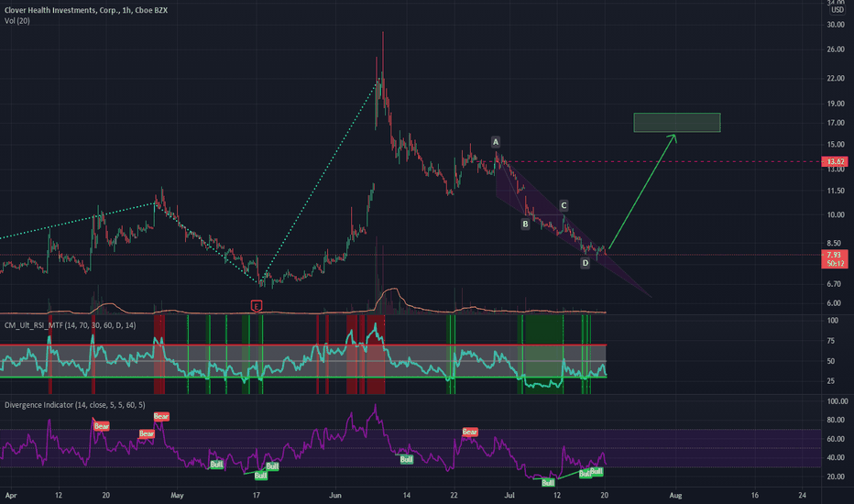Viewport: 854px width, 504px height.
Task: Select the CM_Ult_RSI_MTF indicator legend
Action: (x=71, y=325)
